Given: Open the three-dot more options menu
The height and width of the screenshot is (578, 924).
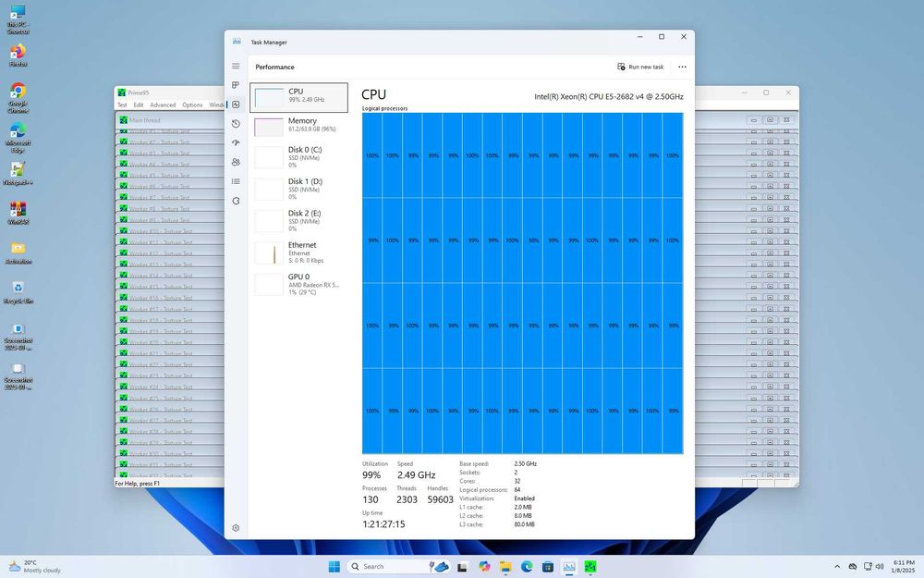Looking at the screenshot, I should [682, 67].
